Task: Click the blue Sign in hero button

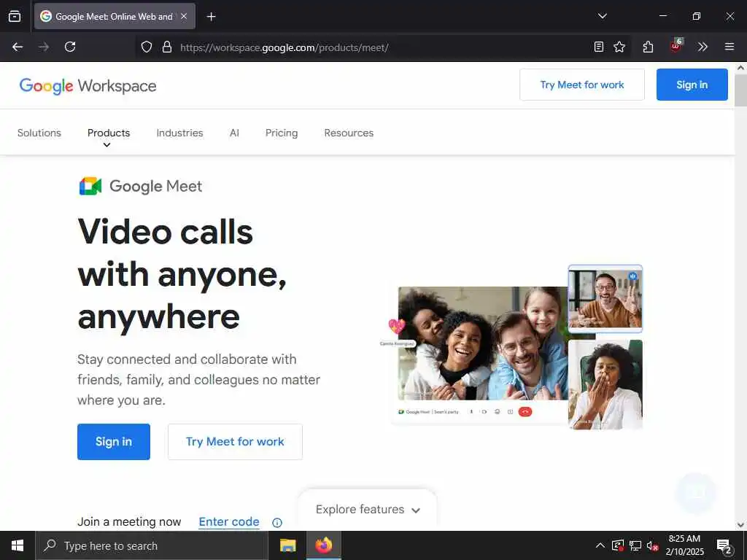Action: pyautogui.click(x=114, y=442)
